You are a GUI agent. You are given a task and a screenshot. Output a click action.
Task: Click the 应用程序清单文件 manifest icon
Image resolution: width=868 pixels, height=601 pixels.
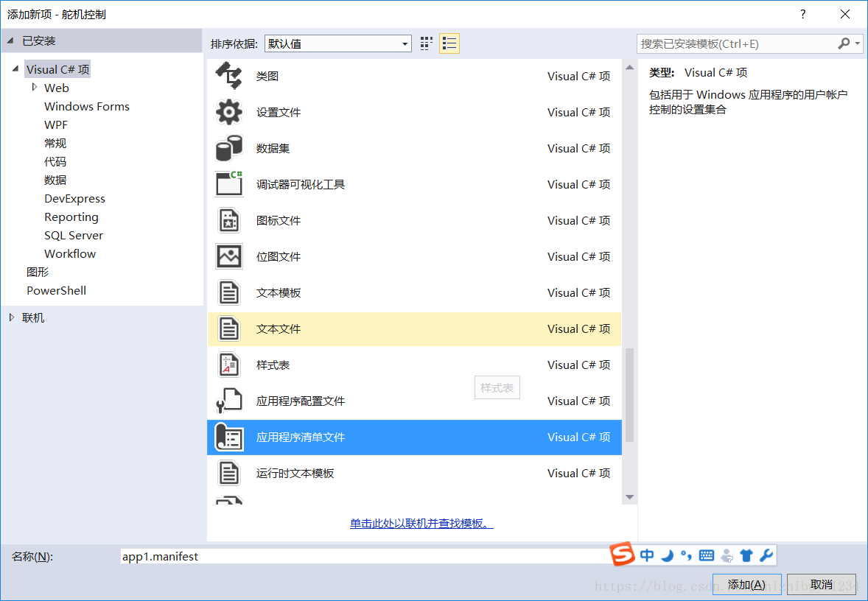coord(228,437)
